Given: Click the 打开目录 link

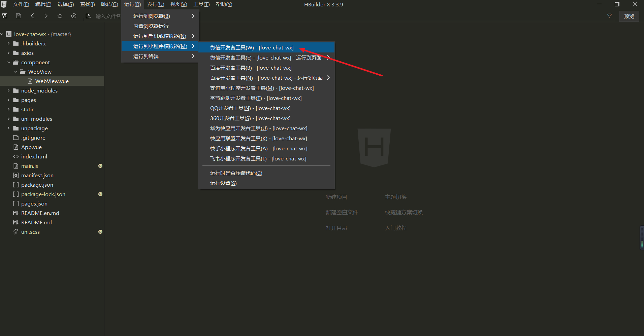Looking at the screenshot, I should pos(336,228).
